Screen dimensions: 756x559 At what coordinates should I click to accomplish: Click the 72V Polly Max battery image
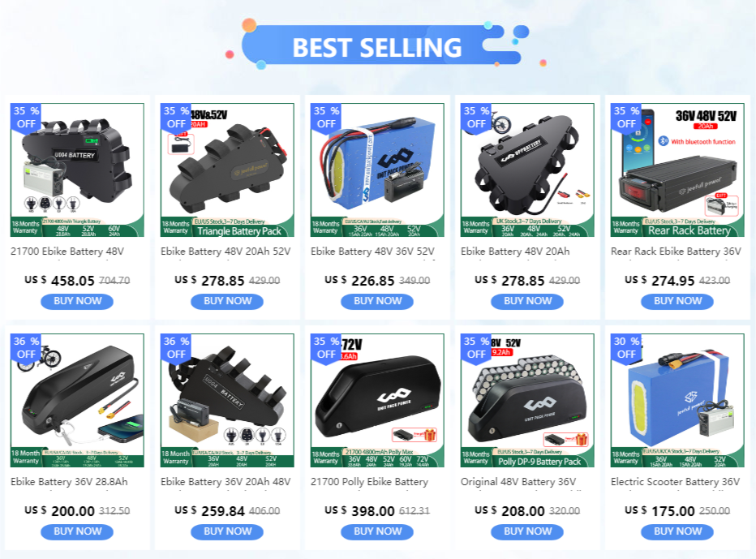pos(377,400)
